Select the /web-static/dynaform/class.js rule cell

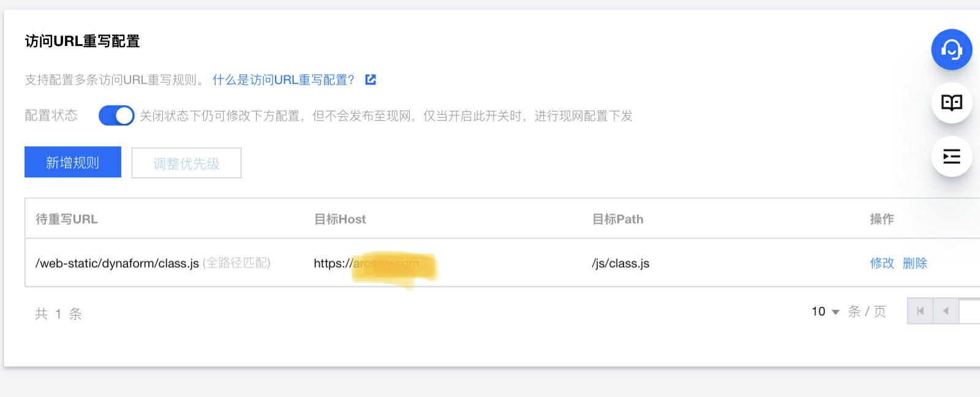coord(117,263)
